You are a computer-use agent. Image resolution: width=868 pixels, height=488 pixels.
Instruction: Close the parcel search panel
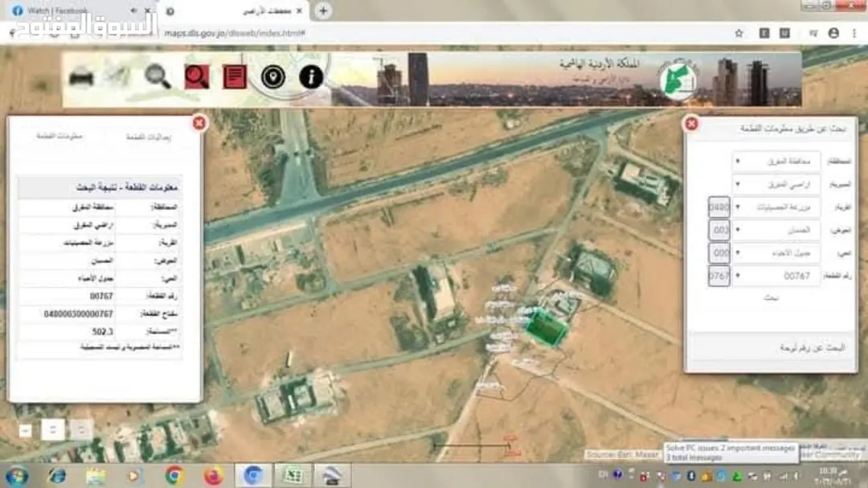coord(691,124)
